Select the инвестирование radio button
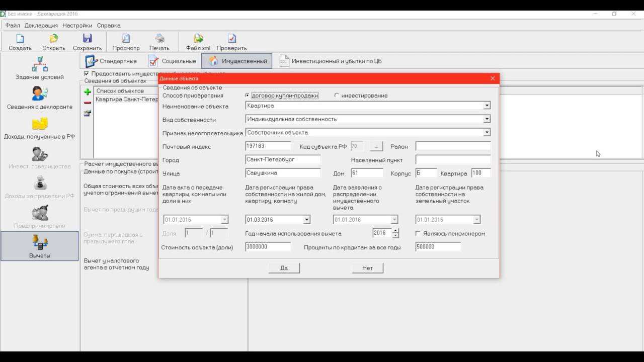Screen dimensions: 644x362 (x=337, y=96)
